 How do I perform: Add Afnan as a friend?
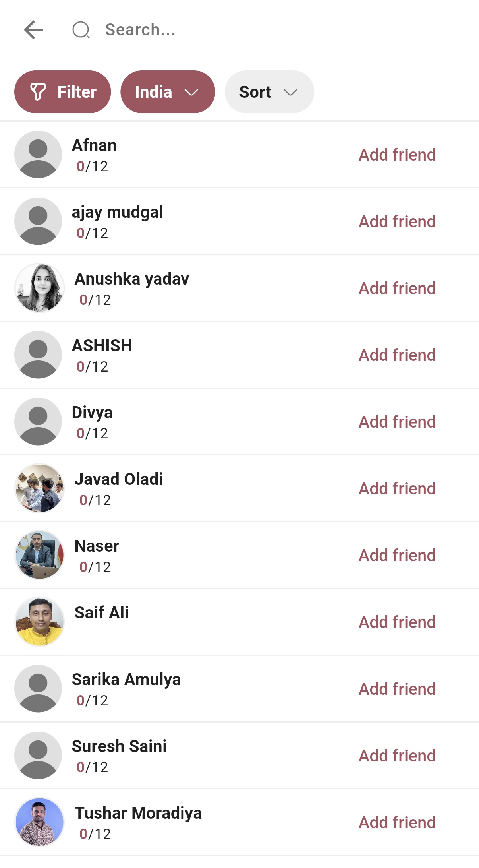pos(397,155)
